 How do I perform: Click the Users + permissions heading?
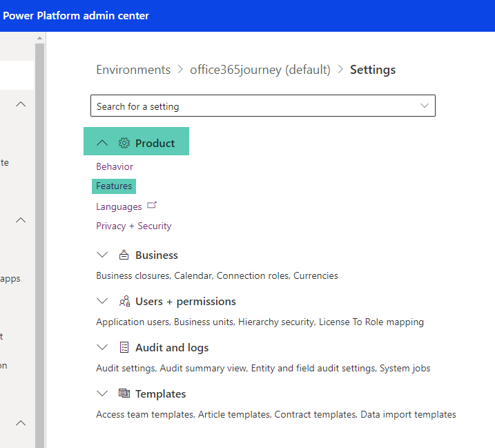pos(186,302)
